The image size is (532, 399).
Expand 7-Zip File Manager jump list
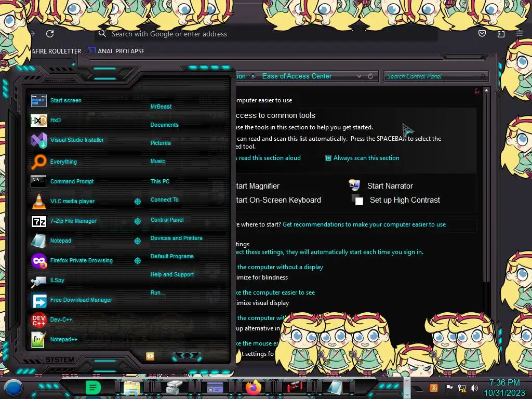point(137,221)
